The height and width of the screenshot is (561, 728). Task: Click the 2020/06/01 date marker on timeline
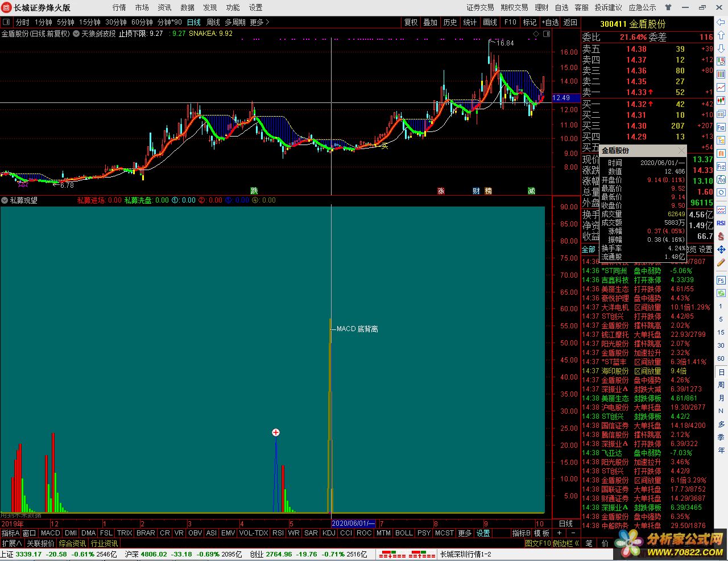(354, 523)
